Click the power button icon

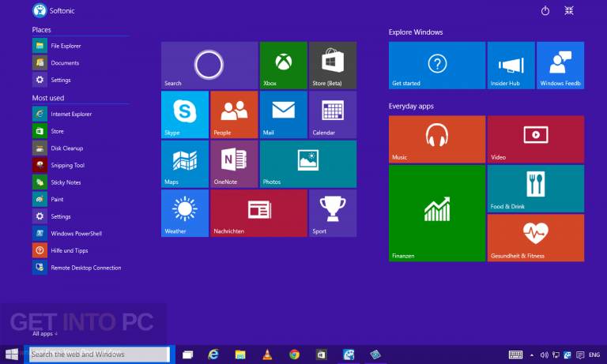click(x=545, y=11)
